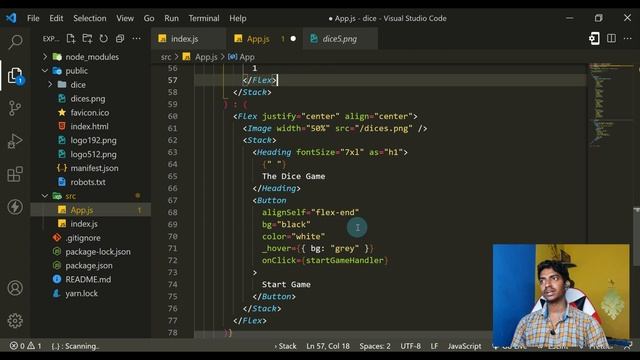Viewport: 640px width, 360px height.
Task: Open the Run menu
Action: coord(171,18)
